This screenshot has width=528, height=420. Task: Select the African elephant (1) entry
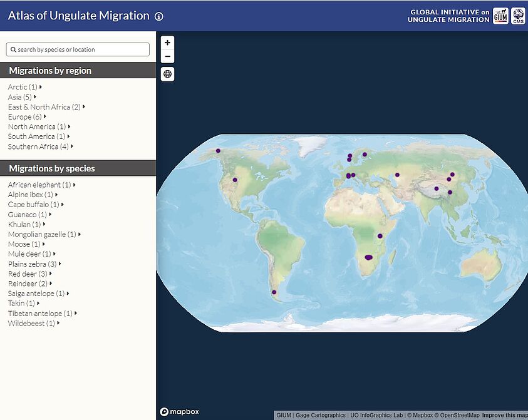40,185
